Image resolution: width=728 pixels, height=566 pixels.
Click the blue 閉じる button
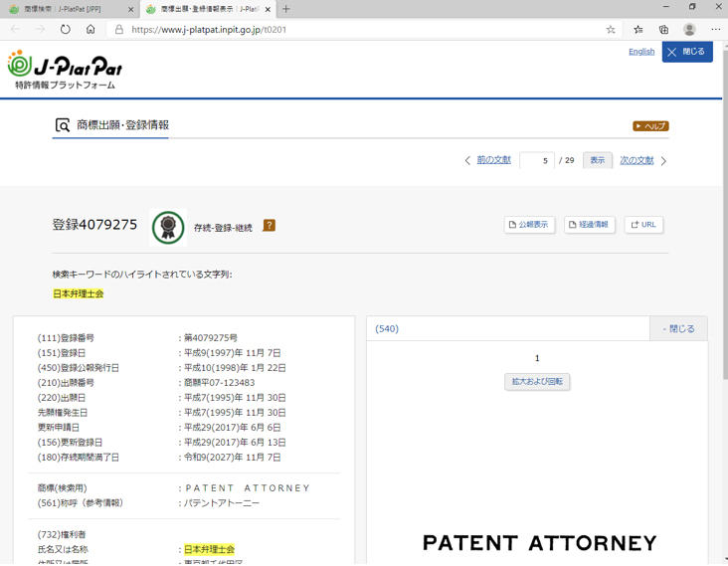(687, 52)
